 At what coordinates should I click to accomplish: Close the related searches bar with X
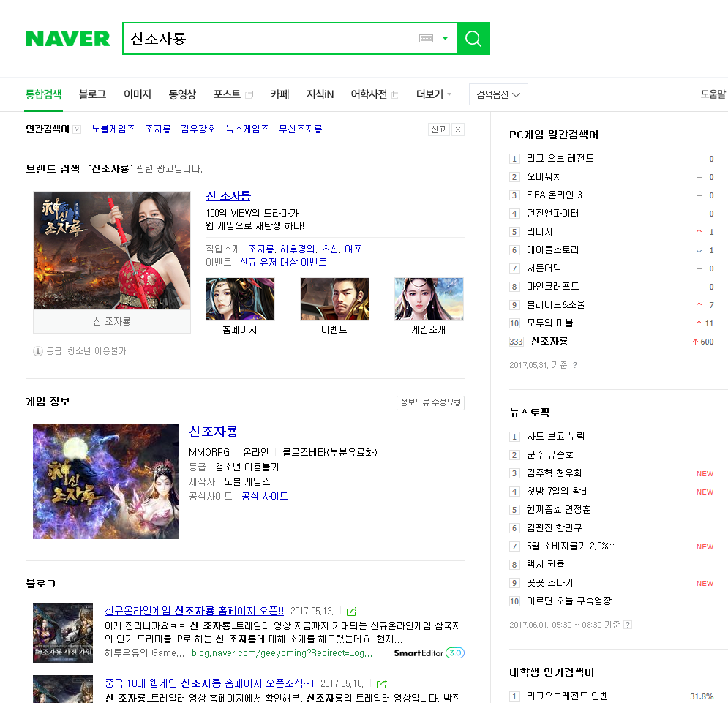pos(458,129)
